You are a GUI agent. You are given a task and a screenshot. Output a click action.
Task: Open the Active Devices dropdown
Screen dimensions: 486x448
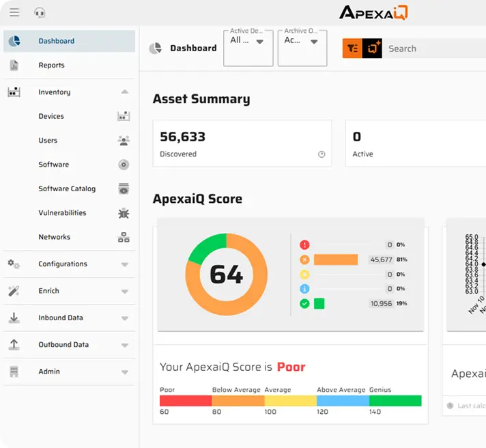248,42
